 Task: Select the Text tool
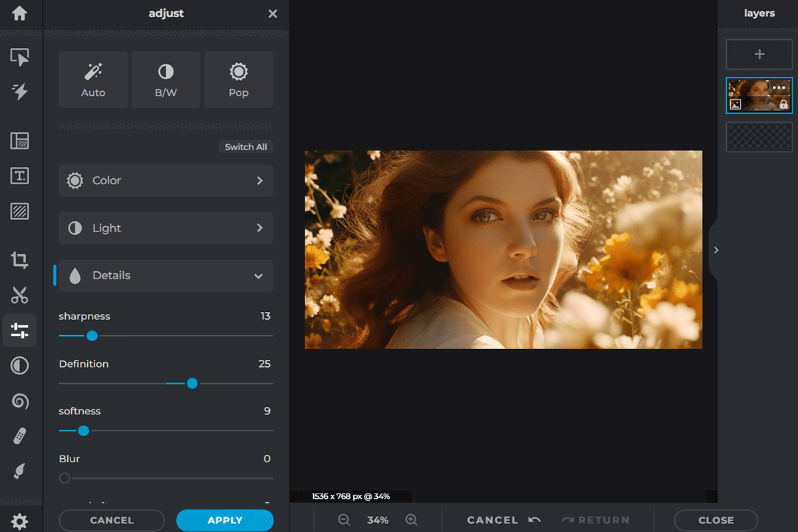coord(20,176)
